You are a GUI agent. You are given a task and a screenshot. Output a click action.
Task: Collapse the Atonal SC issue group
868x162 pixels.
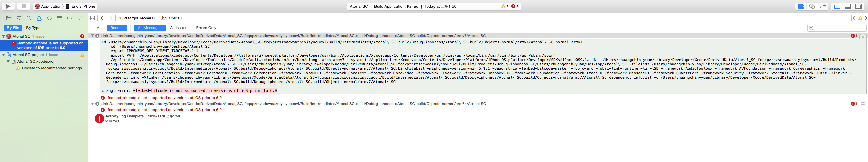4,36
